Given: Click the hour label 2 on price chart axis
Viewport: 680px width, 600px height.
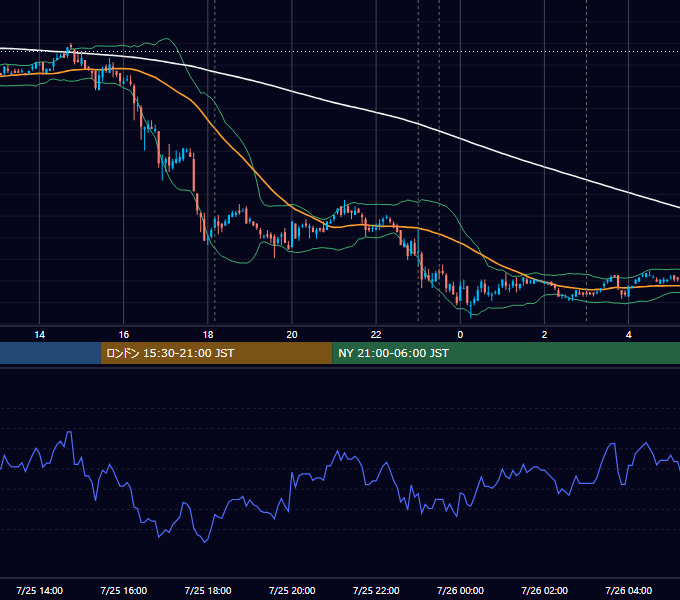Looking at the screenshot, I should [544, 335].
